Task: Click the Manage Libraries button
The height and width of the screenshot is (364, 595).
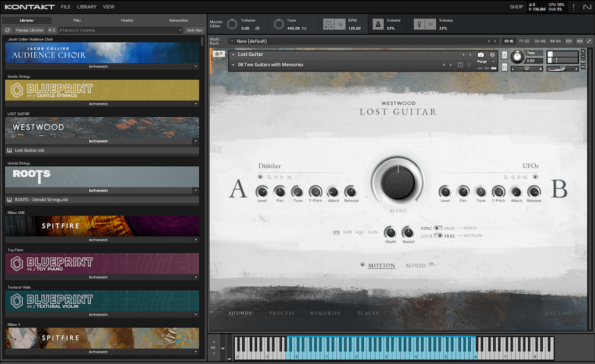Action: [x=30, y=30]
